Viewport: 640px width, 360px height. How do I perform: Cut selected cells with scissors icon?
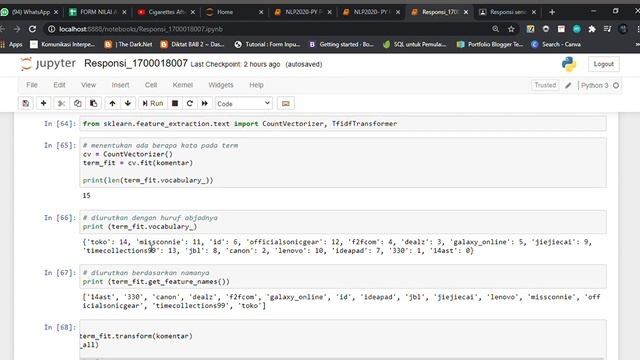click(x=61, y=104)
